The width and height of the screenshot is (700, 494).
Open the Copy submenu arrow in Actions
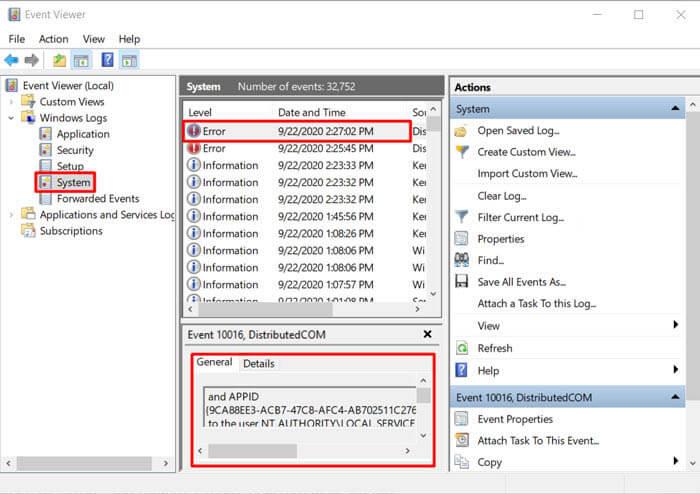tap(675, 460)
